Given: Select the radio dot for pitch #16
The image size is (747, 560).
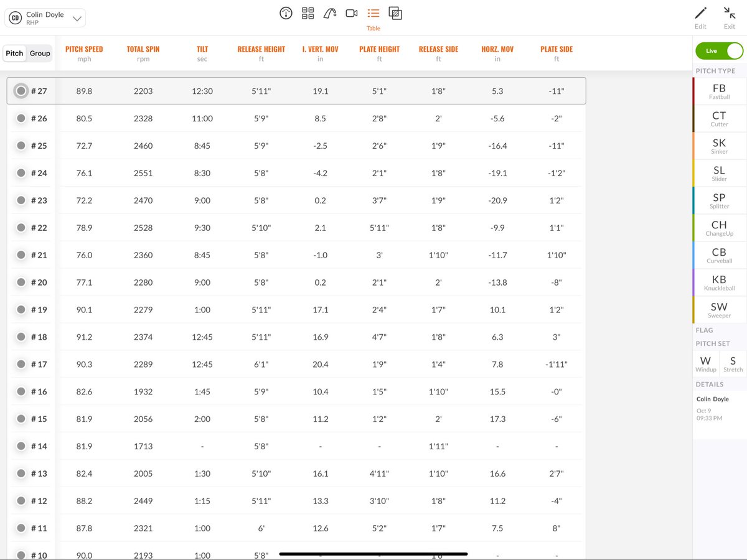Looking at the screenshot, I should (x=21, y=391).
